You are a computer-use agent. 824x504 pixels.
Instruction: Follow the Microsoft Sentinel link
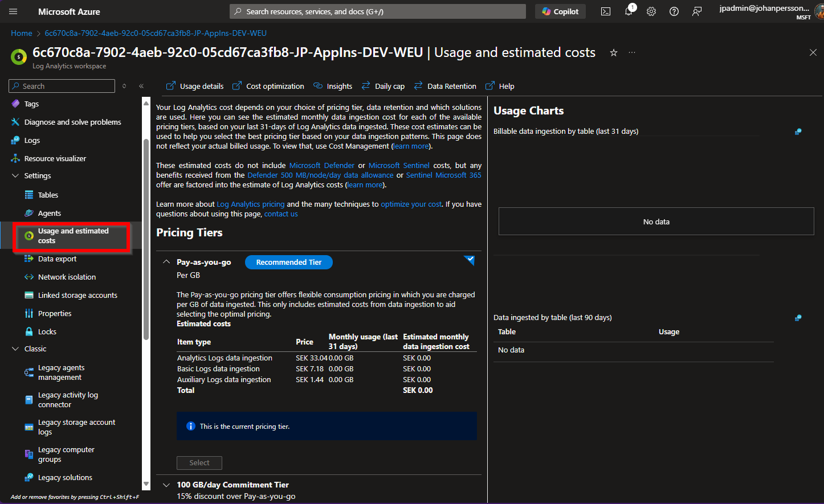click(399, 165)
